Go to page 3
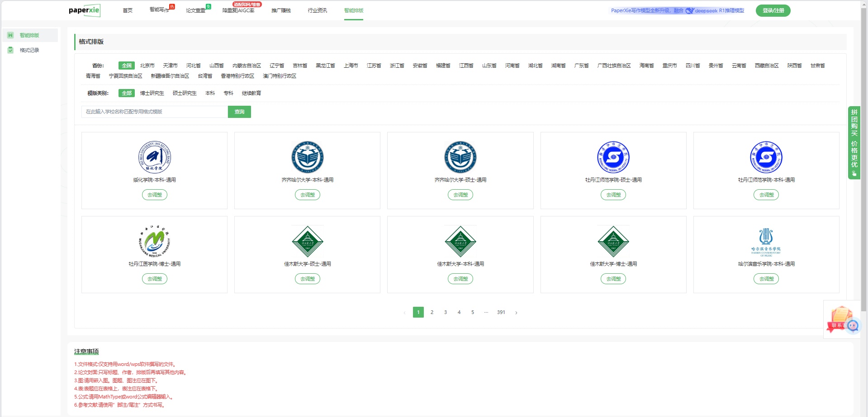This screenshot has width=868, height=417. [x=446, y=312]
